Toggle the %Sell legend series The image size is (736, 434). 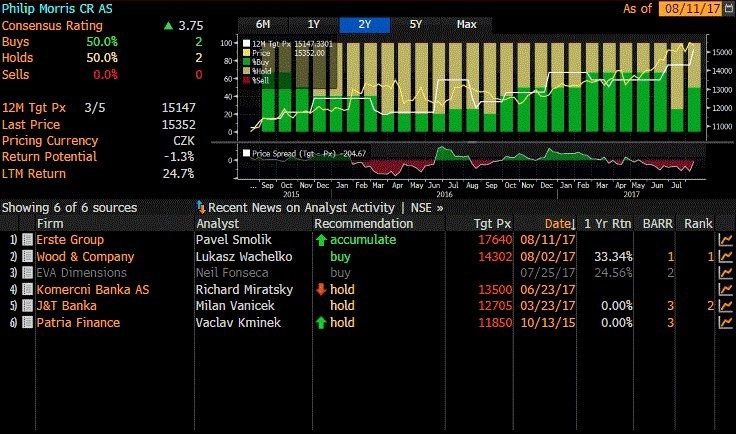(x=246, y=80)
